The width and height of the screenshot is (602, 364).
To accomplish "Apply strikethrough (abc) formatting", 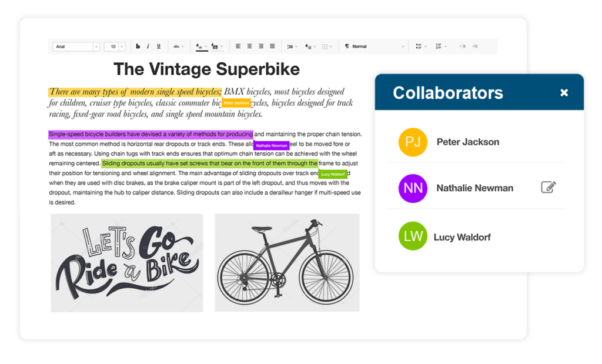I will coord(176,46).
